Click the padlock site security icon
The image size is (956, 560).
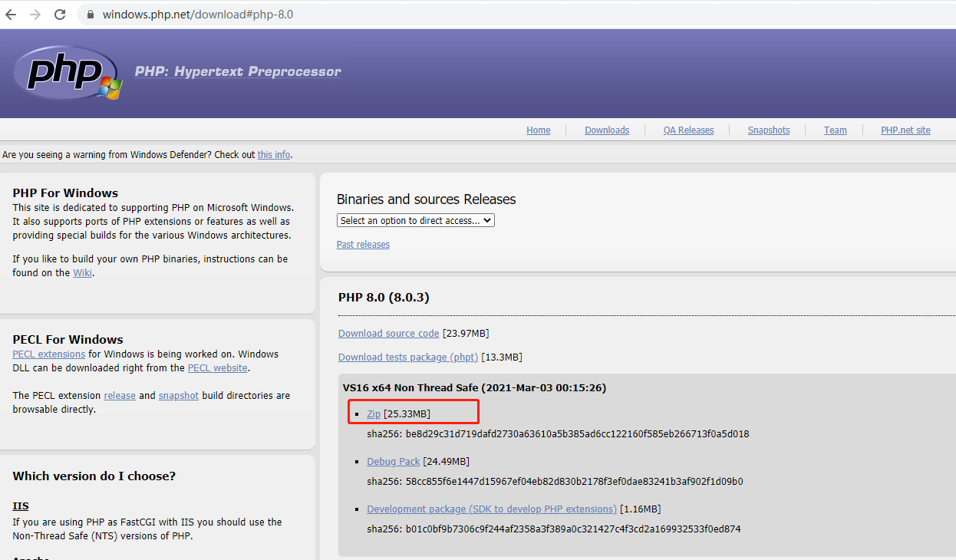click(91, 15)
